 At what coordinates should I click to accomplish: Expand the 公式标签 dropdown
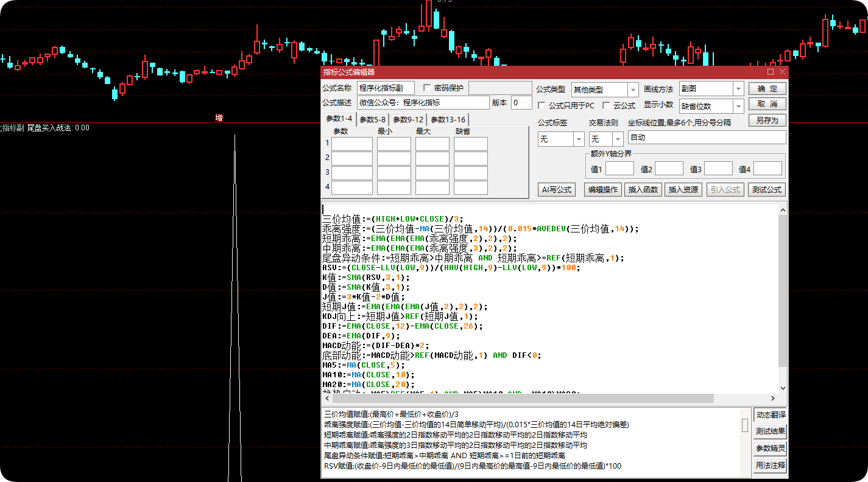click(x=579, y=139)
